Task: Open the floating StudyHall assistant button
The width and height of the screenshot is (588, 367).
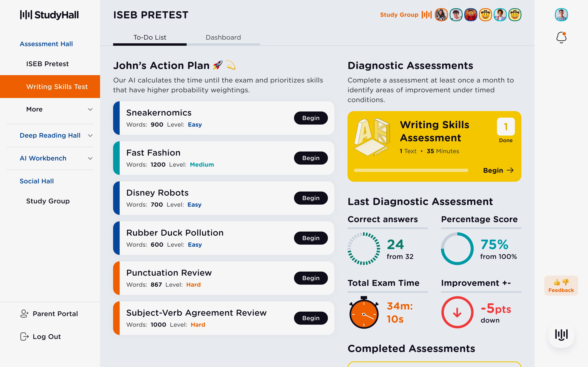Action: (x=561, y=335)
